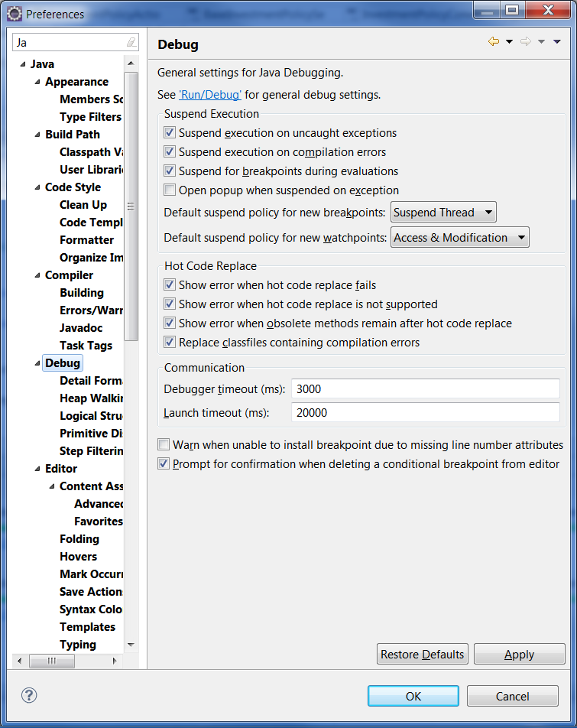
Task: Clear the filter text with eraser icon
Action: pos(131,42)
